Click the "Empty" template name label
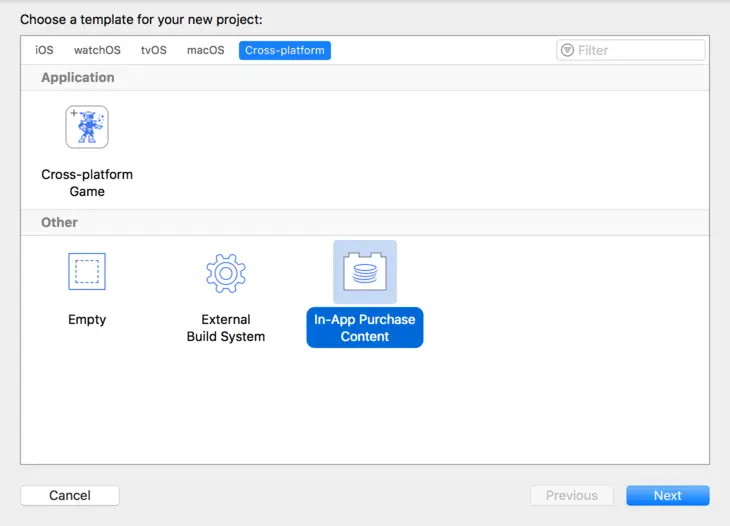 point(87,320)
